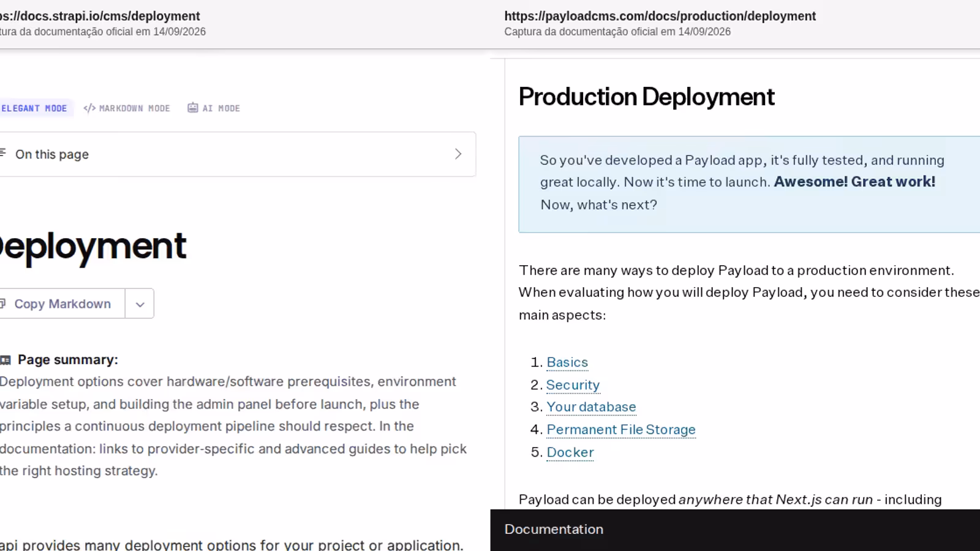The height and width of the screenshot is (551, 980).
Task: Open the Basics link
Action: coord(567,362)
